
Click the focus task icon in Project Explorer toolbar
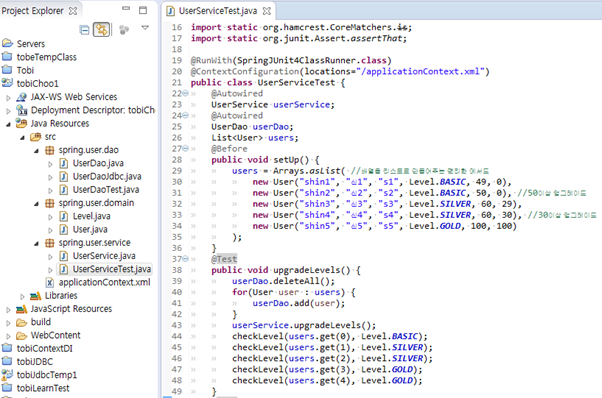coord(124,30)
